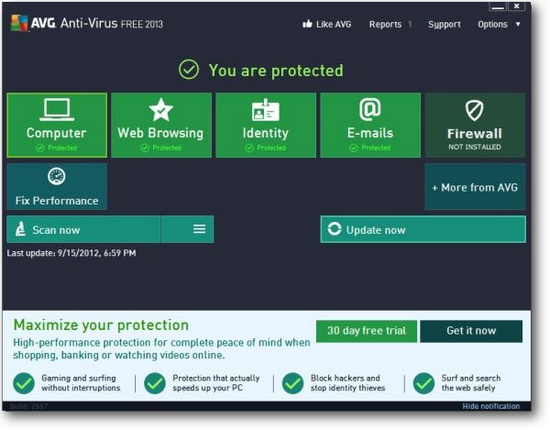The image size is (550, 430).
Task: Click Reports notification count 1
Action: (409, 24)
